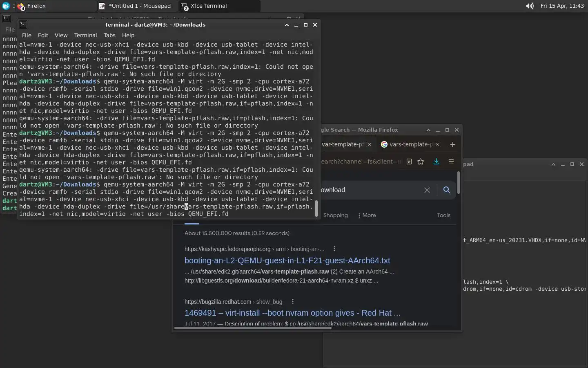Click the https://kashyapc.fedorapeople.org result URL
588x368 pixels.
pos(227,249)
